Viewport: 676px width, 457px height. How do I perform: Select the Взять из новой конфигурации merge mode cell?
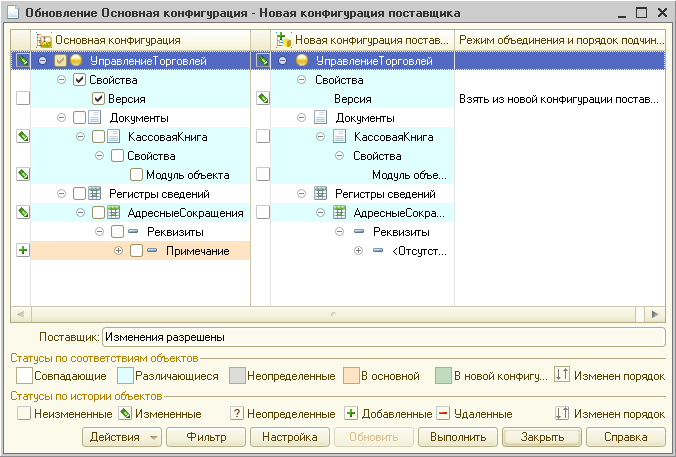(560, 99)
